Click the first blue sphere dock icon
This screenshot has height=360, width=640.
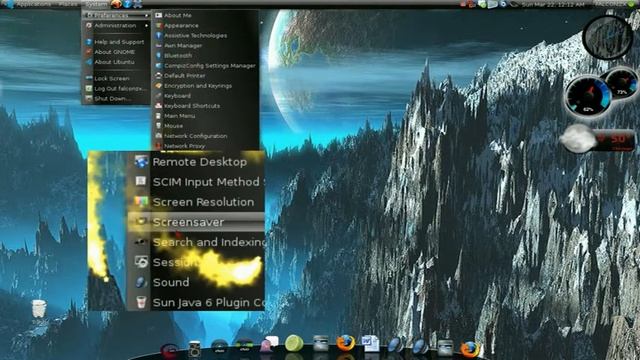pos(395,345)
